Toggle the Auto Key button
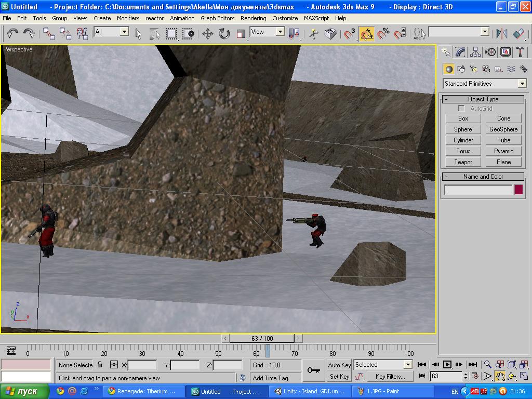This screenshot has width=532, height=399. (x=339, y=365)
